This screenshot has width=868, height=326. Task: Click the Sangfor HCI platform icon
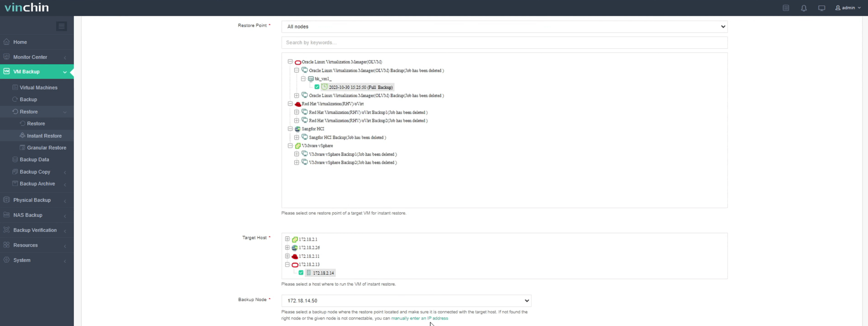click(298, 129)
